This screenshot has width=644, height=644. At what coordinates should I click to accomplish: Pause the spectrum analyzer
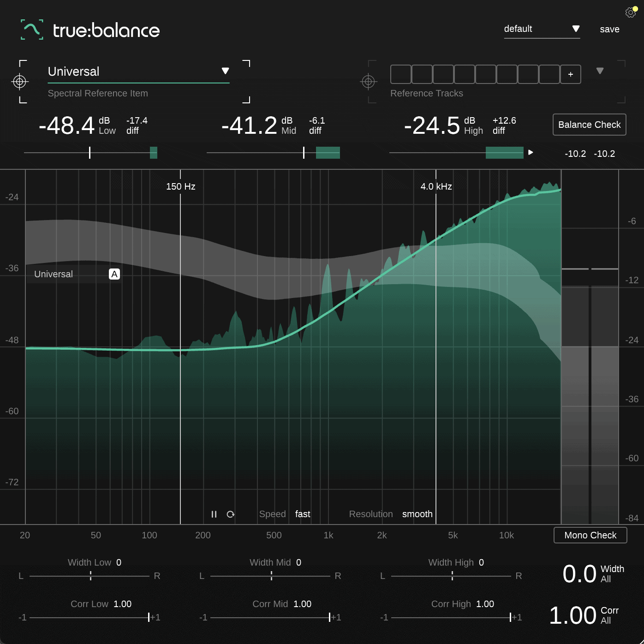[214, 514]
